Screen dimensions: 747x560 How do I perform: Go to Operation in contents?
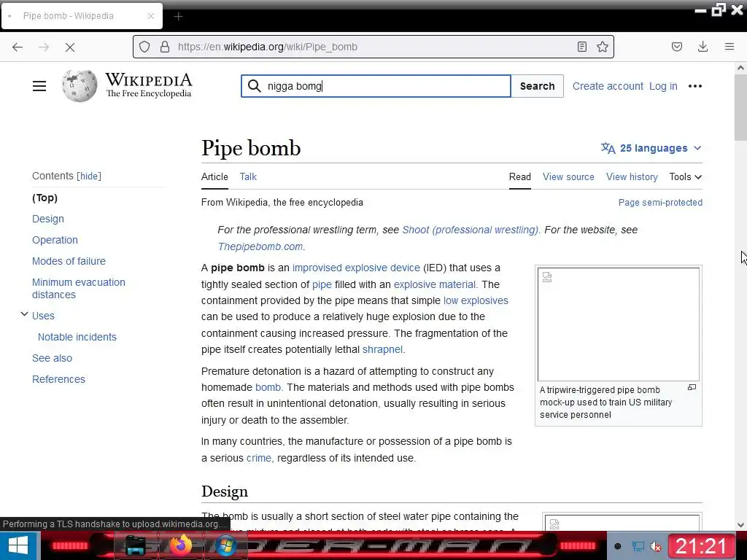55,240
